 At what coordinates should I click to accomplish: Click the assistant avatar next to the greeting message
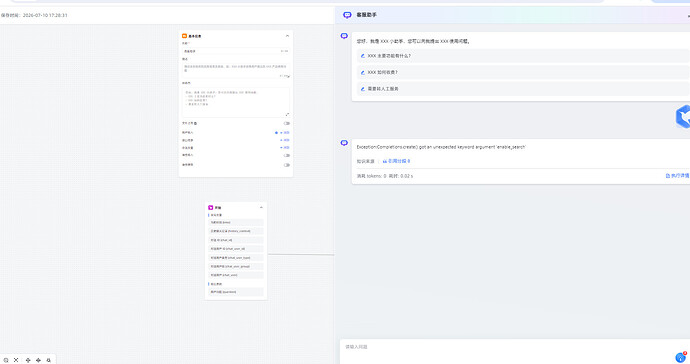point(344,36)
